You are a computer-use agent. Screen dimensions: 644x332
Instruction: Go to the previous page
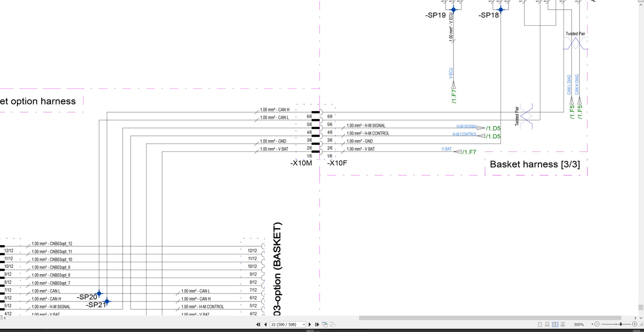tap(266, 324)
